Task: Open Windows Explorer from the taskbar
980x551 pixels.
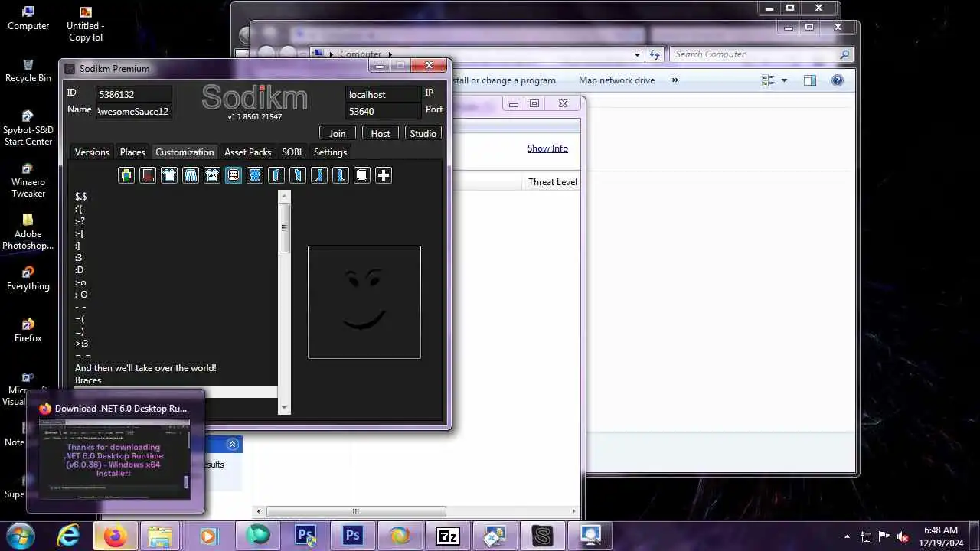Action: 160,536
